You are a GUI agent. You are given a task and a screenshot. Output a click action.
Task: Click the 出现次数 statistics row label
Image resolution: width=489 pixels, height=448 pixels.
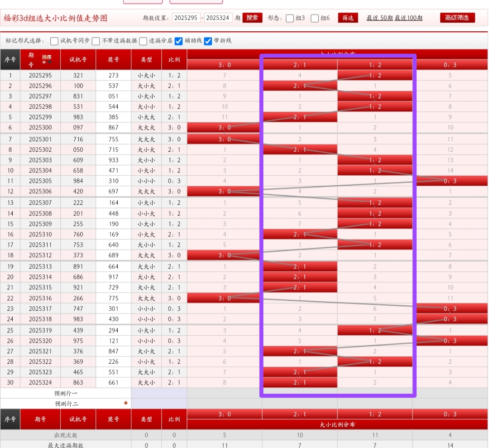click(66, 435)
